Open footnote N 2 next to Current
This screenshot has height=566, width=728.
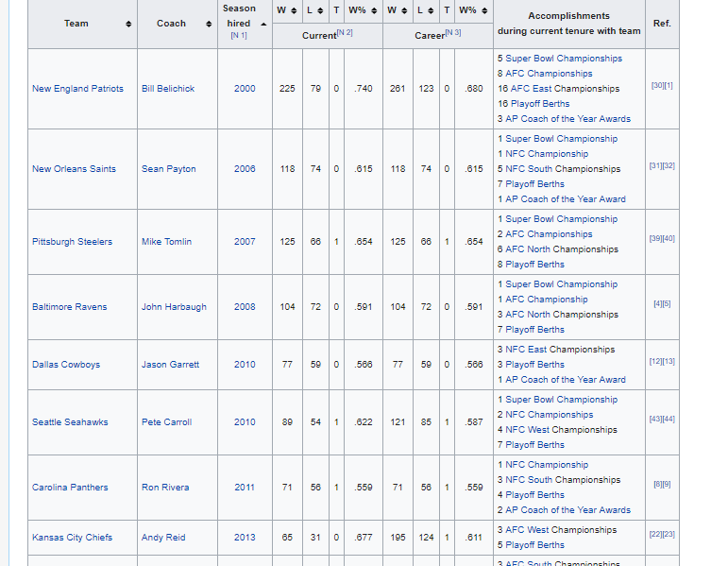coord(345,32)
